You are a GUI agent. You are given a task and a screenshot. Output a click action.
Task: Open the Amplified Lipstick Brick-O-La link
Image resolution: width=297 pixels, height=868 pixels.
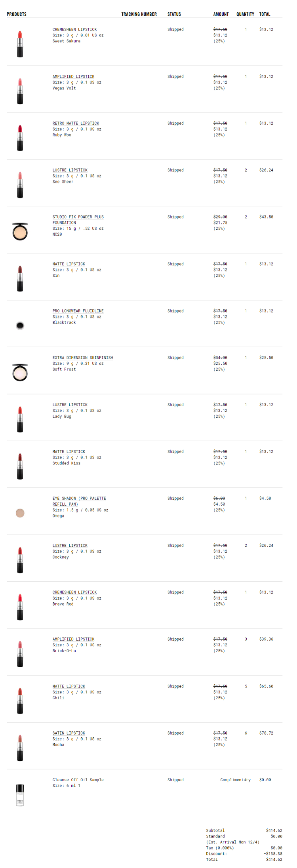73,639
